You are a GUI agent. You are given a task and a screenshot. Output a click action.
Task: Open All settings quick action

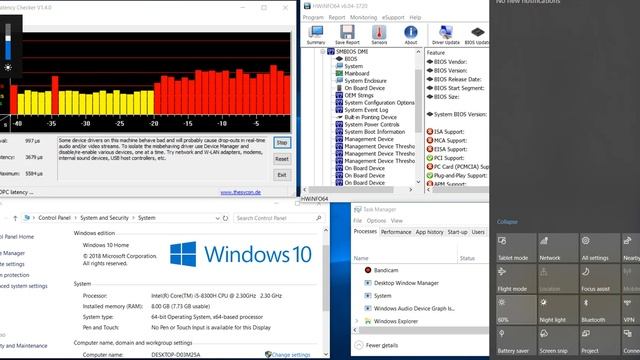click(x=600, y=248)
